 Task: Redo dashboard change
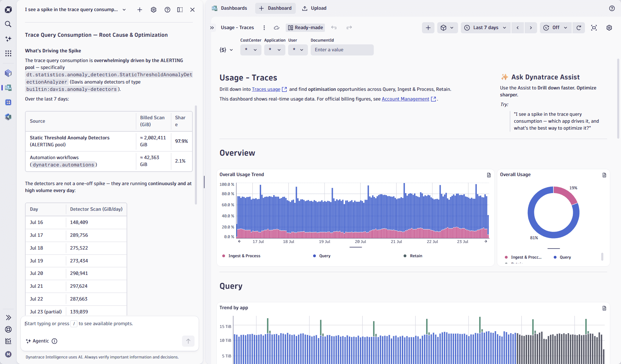click(x=349, y=27)
